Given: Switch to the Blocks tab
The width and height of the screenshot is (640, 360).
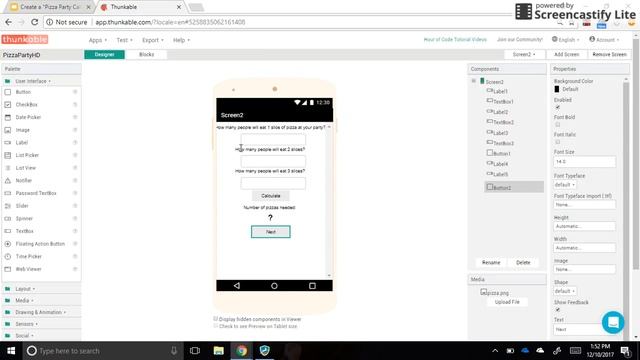Looking at the screenshot, I should (147, 54).
